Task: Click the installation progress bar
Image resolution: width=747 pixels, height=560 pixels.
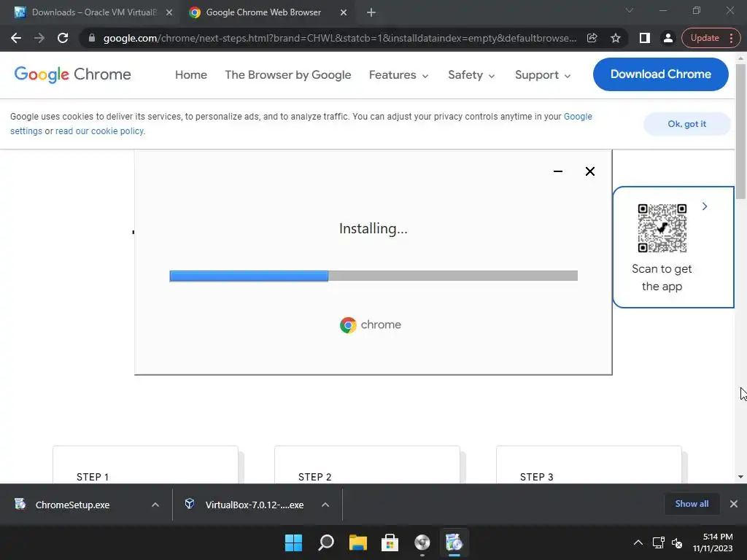Action: [373, 276]
